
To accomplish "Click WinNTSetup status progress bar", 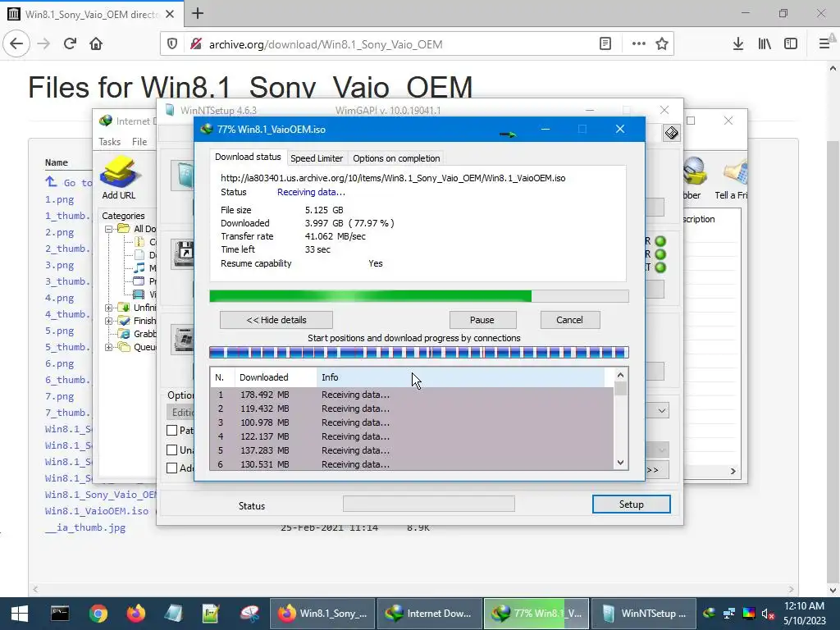I will click(x=428, y=504).
